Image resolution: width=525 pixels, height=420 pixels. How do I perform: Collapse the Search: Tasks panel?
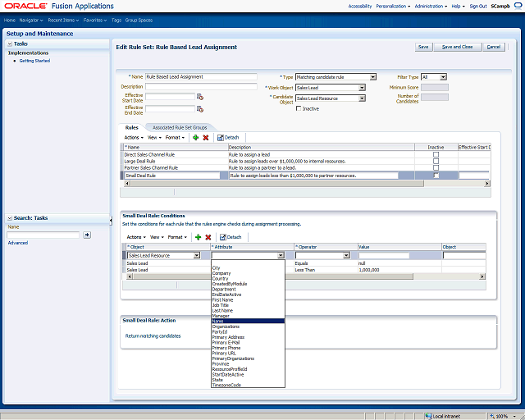point(10,218)
